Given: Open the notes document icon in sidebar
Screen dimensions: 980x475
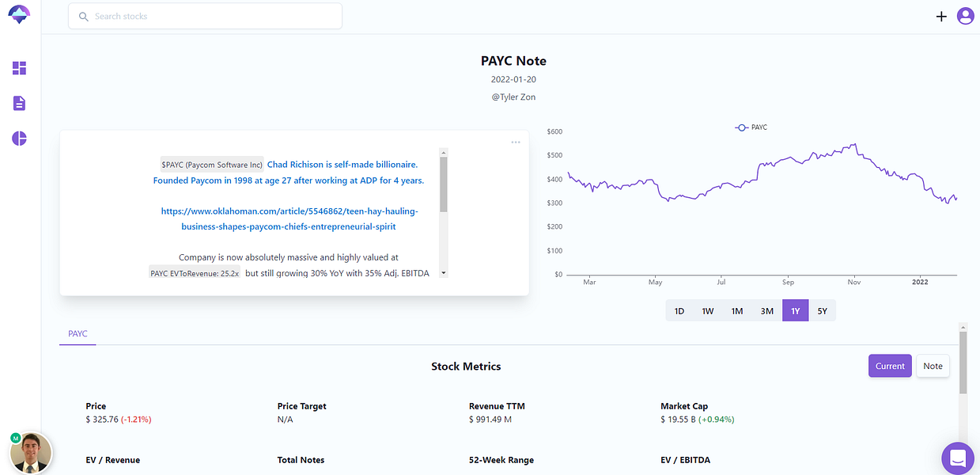Looking at the screenshot, I should click(x=20, y=104).
